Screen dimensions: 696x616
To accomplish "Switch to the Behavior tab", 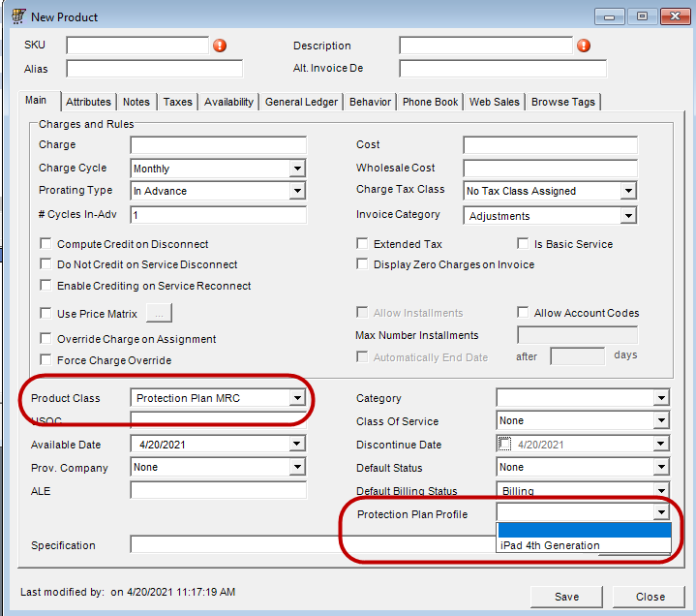I will coord(370,102).
